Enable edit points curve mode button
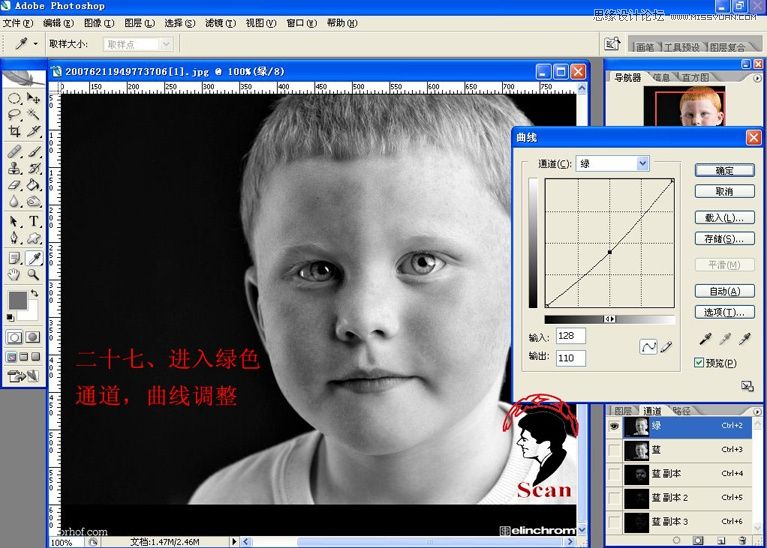The height and width of the screenshot is (548, 767). pyautogui.click(x=648, y=347)
